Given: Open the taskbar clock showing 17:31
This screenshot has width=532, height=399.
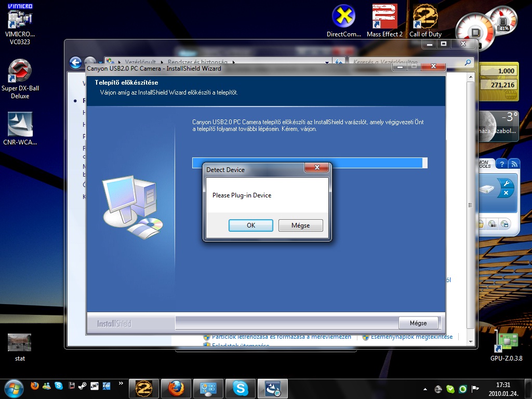Looking at the screenshot, I should pyautogui.click(x=503, y=389).
